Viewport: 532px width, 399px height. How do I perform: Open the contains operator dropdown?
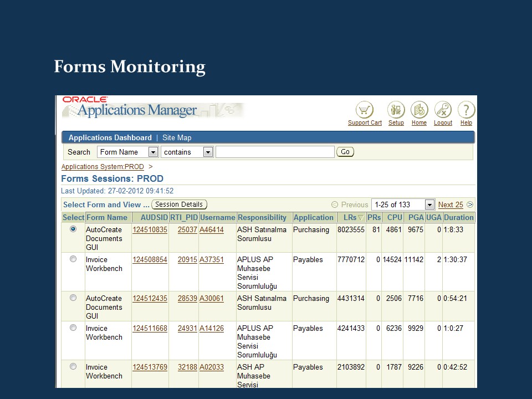click(x=208, y=151)
